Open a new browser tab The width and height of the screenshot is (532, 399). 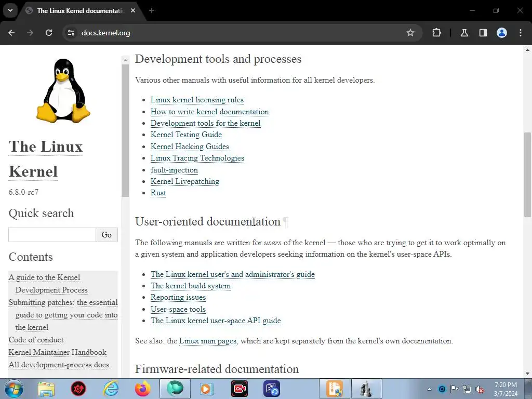coord(152,10)
